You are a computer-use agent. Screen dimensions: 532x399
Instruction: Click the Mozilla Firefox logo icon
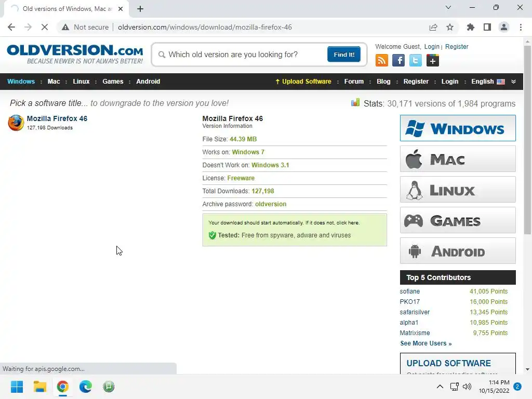(x=16, y=123)
